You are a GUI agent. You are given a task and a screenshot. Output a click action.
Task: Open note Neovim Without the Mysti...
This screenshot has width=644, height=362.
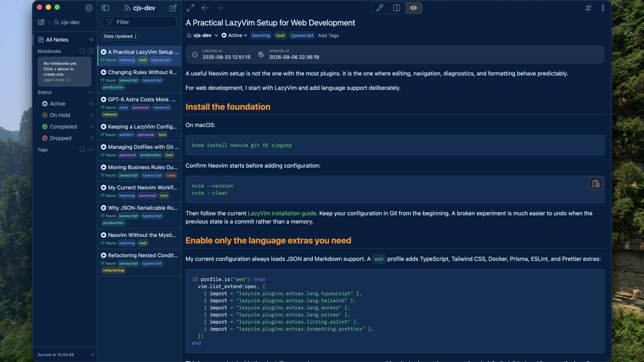(139, 239)
